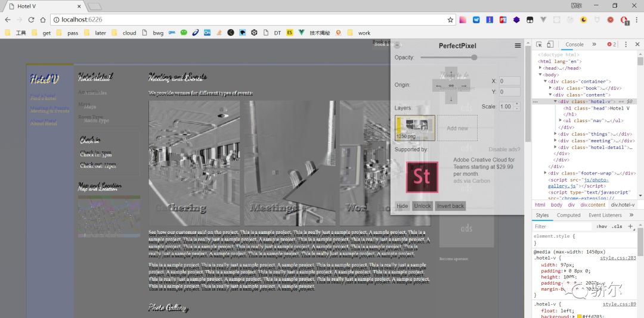Activate the DevTools inspect element picker

[539, 44]
